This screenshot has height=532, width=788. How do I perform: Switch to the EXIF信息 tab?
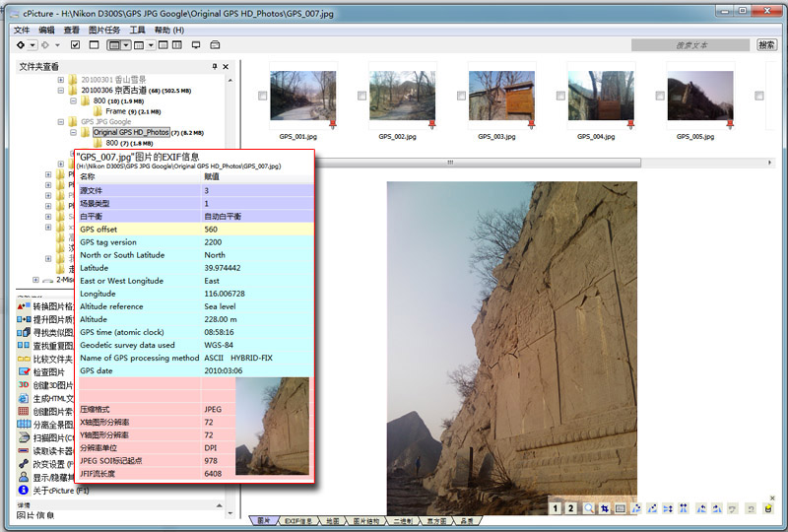tap(296, 520)
